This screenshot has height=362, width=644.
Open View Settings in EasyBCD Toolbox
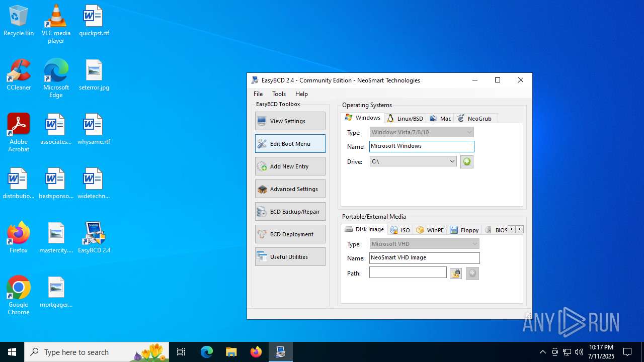click(290, 121)
